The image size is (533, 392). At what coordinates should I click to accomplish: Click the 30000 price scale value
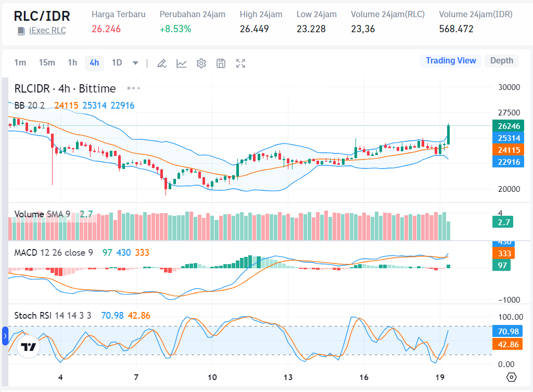point(509,87)
